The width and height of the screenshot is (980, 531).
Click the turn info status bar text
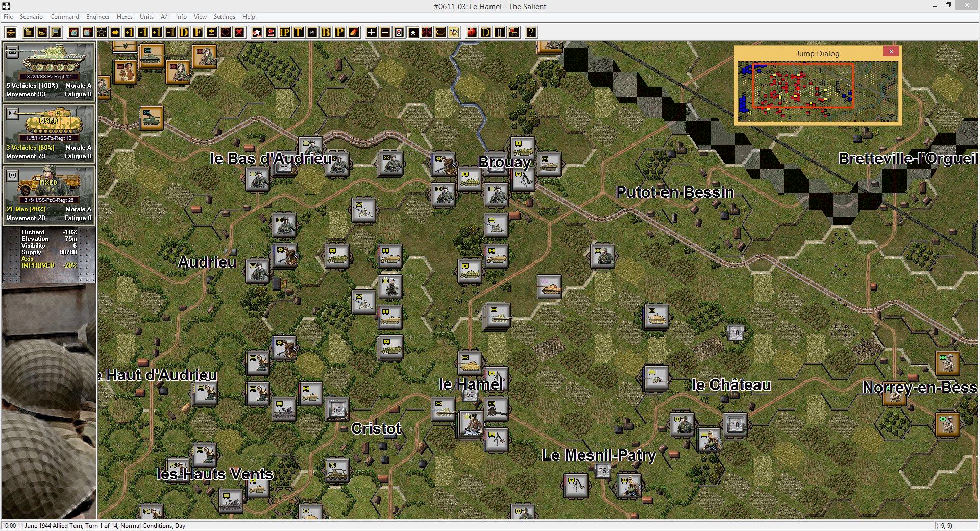click(94, 526)
